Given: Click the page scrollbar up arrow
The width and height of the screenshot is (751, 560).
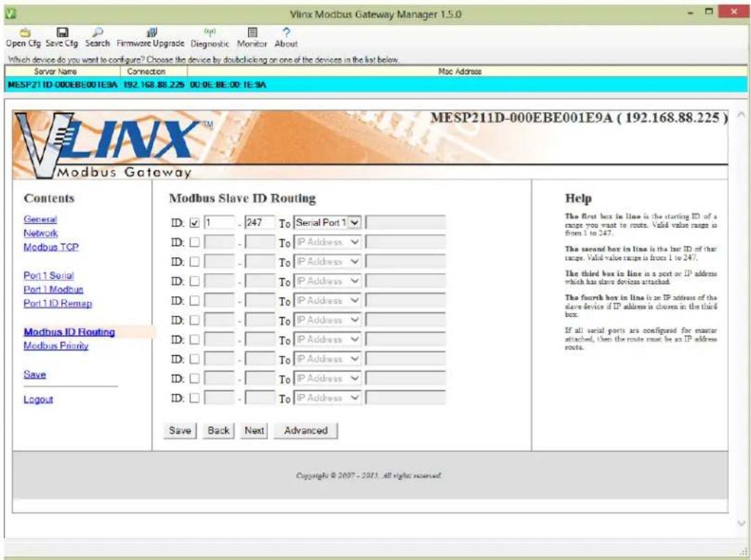Looking at the screenshot, I should click(x=741, y=114).
